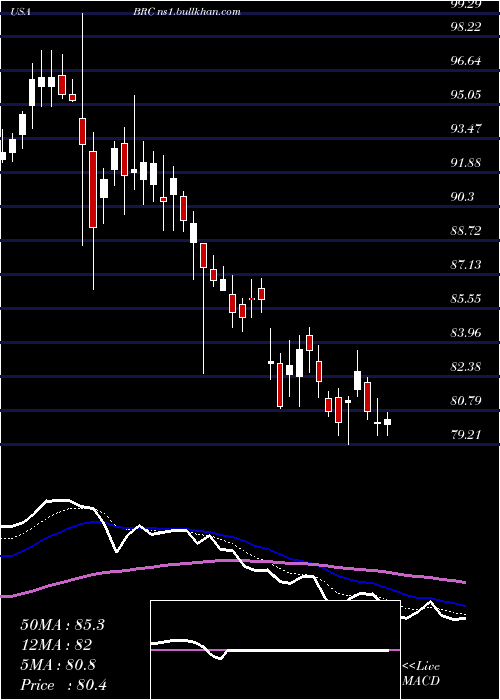Screen dimensions: 500x700
Task: Click the 95.05 price axis label
Action: coord(467,94)
